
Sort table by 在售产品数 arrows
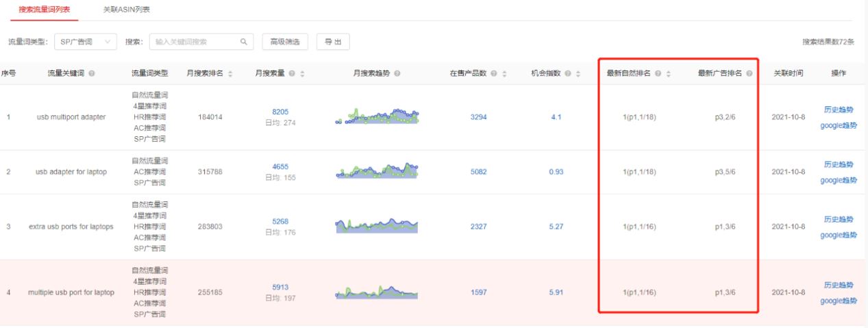point(504,73)
